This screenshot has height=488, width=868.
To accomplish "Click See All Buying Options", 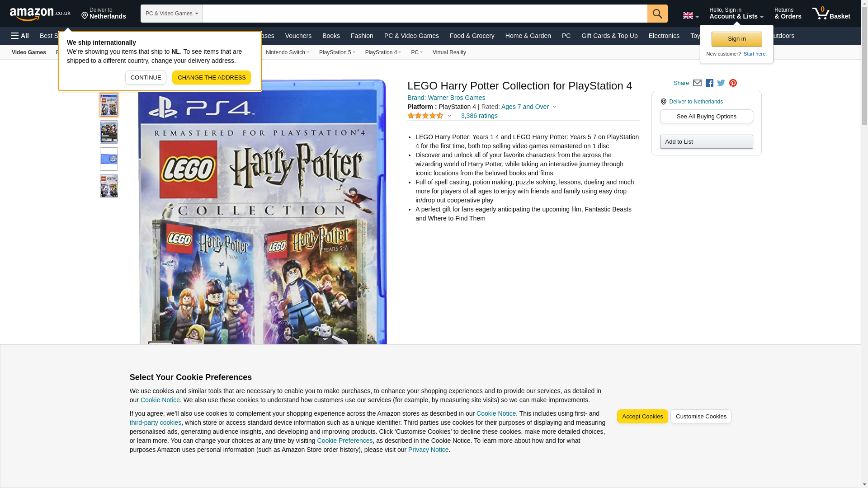I will pos(706,117).
